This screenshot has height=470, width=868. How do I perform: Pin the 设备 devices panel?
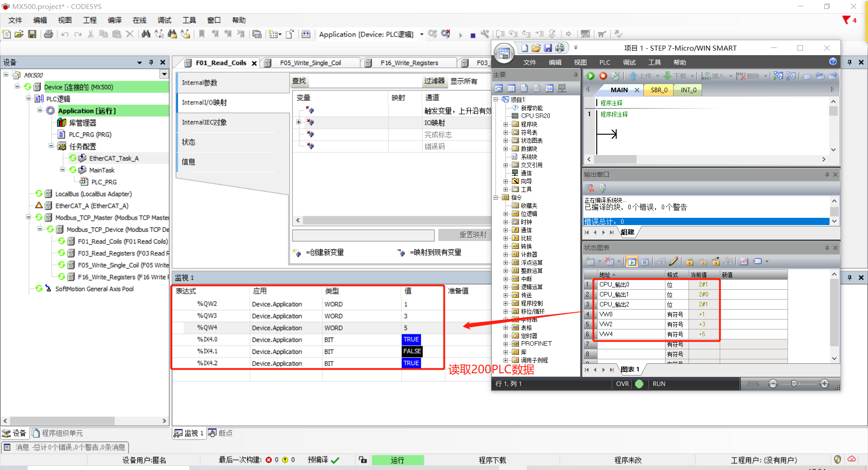pyautogui.click(x=151, y=62)
